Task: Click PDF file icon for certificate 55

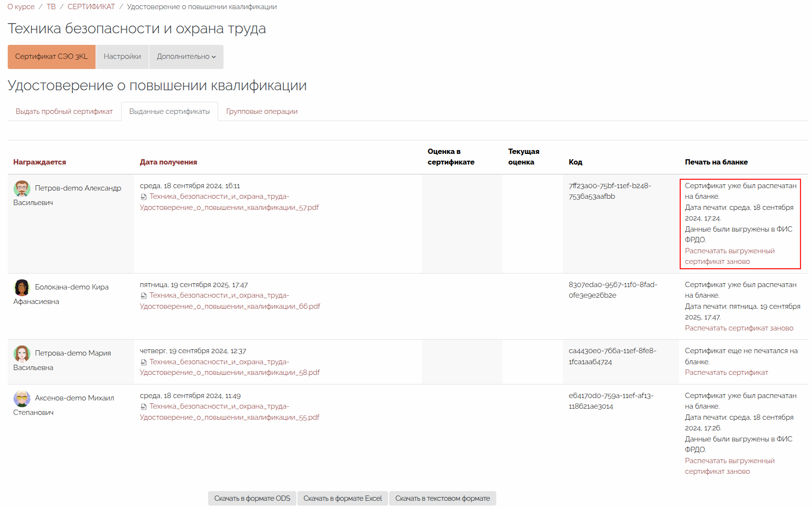Action: (143, 407)
